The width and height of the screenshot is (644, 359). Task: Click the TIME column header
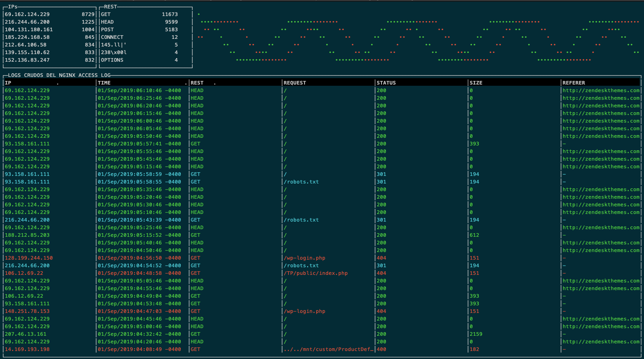click(104, 83)
